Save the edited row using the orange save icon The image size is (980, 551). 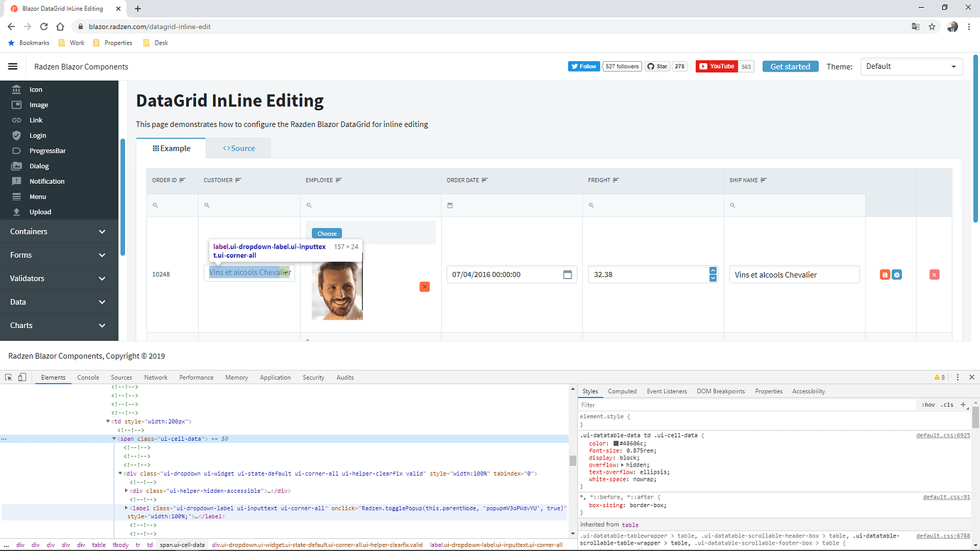[x=884, y=273]
